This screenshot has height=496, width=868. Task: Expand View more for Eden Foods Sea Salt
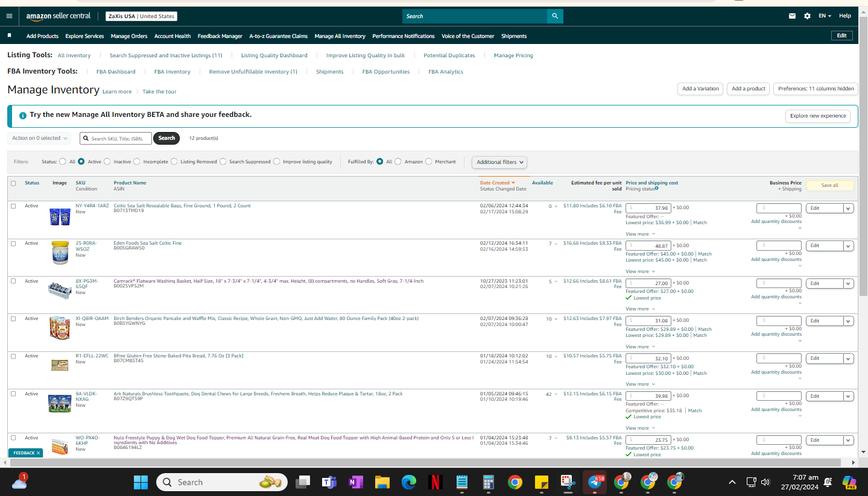coord(640,271)
